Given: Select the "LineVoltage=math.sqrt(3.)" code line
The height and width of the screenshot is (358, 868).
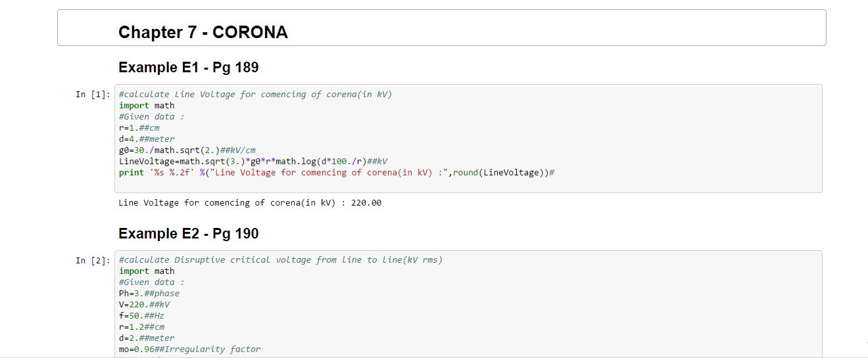Looking at the screenshot, I should (253, 162).
